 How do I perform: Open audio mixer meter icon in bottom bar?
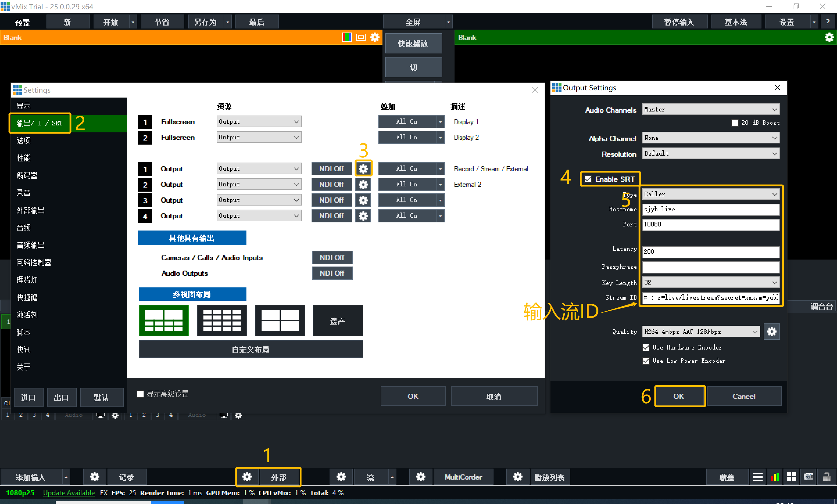click(775, 477)
